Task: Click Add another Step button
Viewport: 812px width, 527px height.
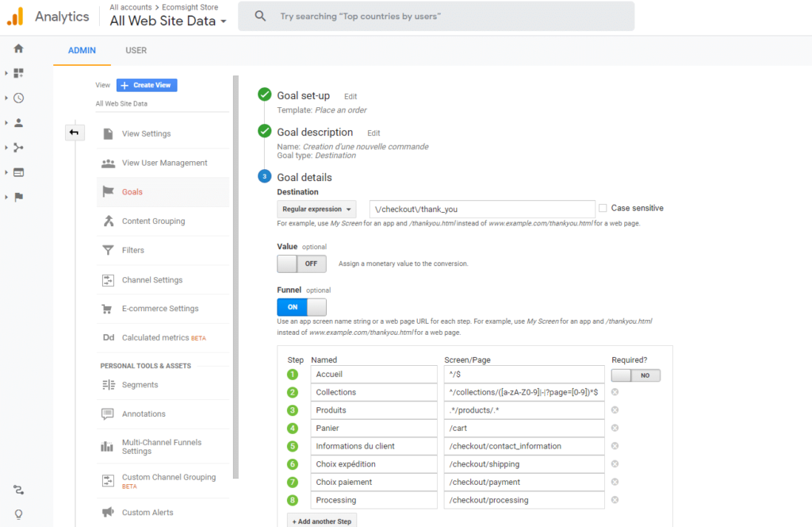Action: click(x=322, y=521)
